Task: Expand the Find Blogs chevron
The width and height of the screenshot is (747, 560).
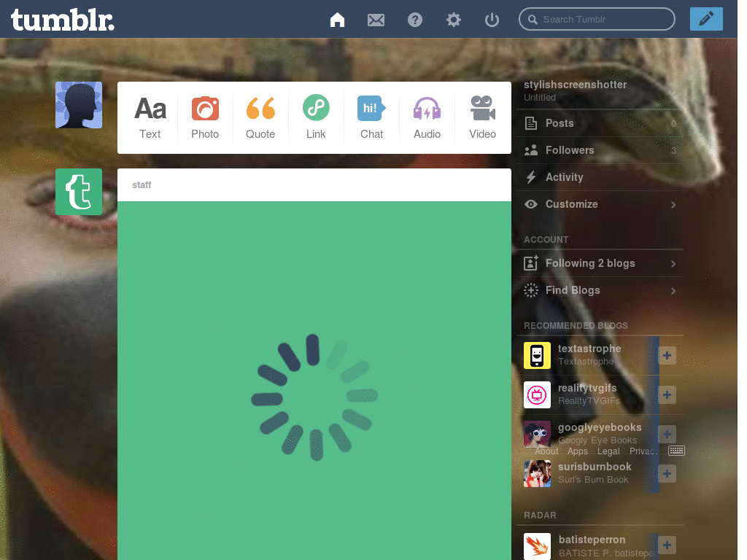Action: pos(673,291)
